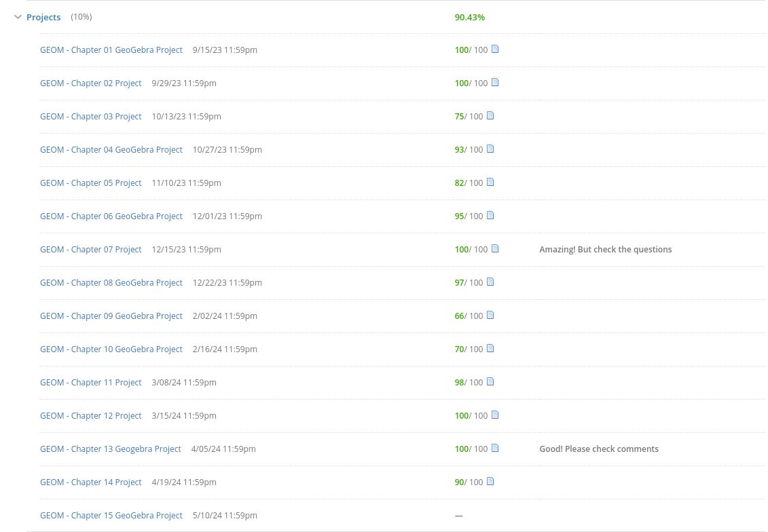Image resolution: width=768 pixels, height=532 pixels.
Task: Open rubric icon for Chapter 01 GeoGebra Project
Action: pos(495,50)
